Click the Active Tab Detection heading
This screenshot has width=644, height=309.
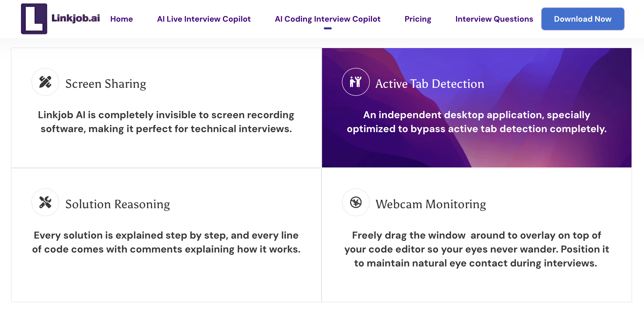tap(429, 84)
